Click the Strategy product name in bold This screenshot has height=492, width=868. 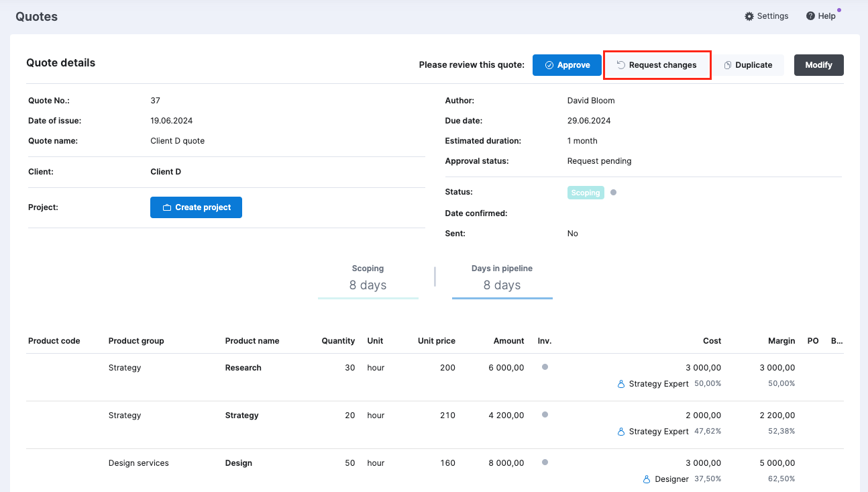(x=242, y=415)
